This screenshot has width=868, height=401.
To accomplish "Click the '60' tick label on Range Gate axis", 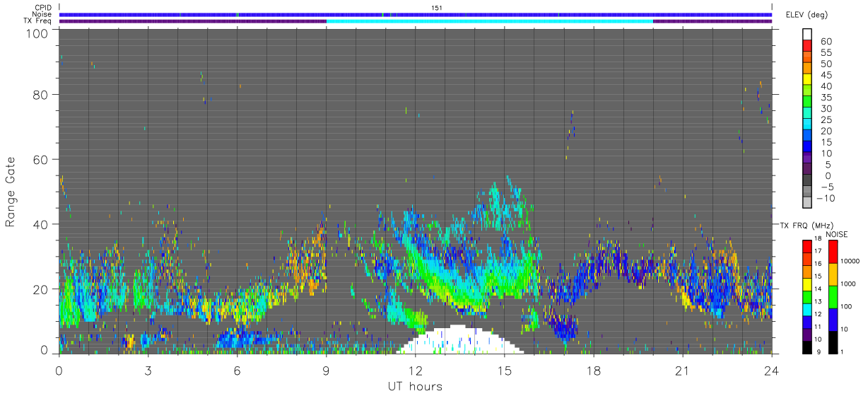I will 41,160.
